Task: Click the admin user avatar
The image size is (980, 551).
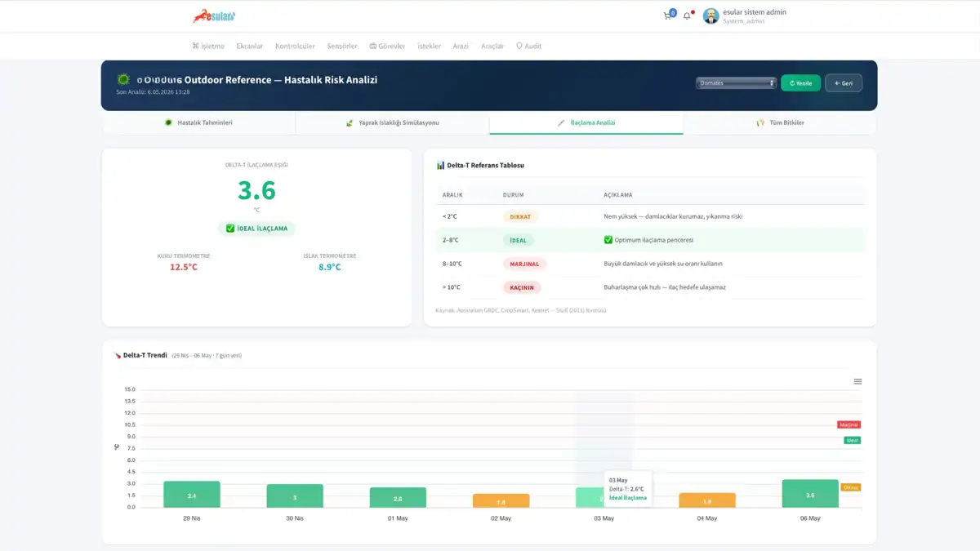Action: tap(710, 16)
